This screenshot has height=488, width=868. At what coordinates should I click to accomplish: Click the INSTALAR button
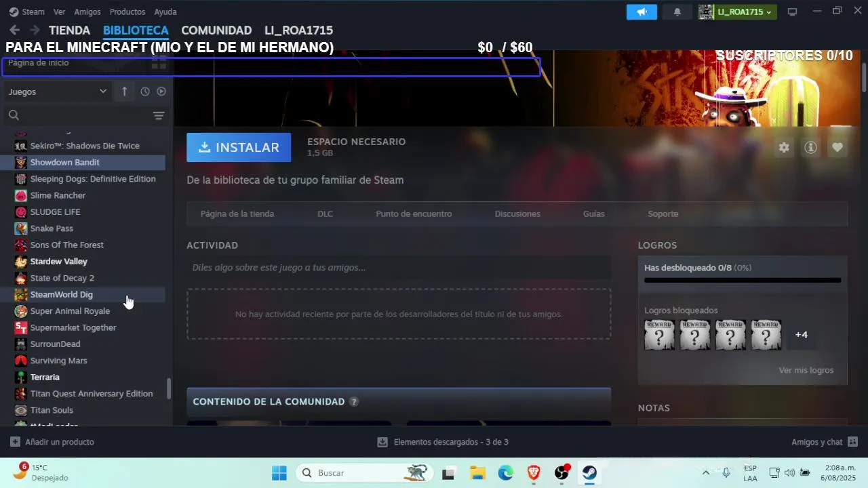click(x=239, y=147)
